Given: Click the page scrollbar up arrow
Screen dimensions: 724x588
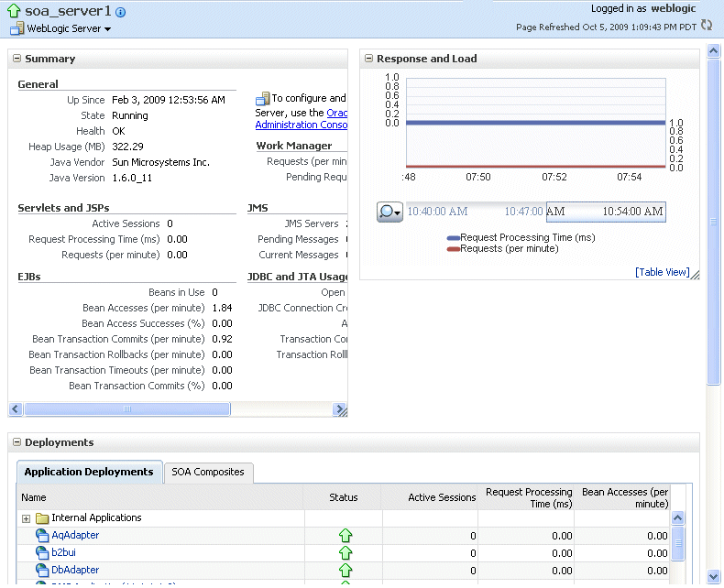Looking at the screenshot, I should pos(713,50).
